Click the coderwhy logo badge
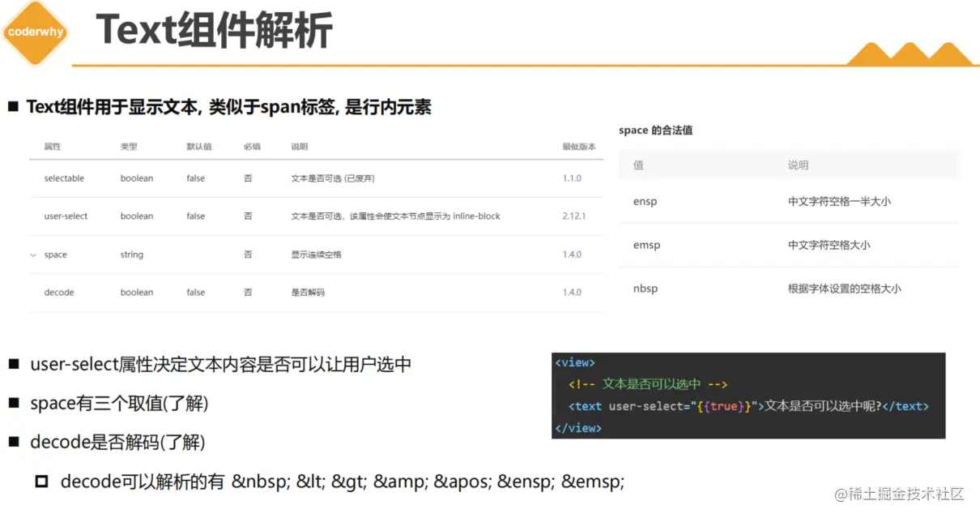 tap(36, 32)
